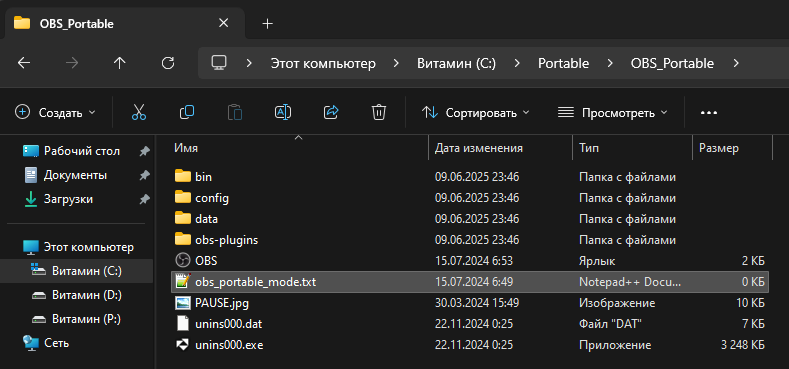789x369 pixels.
Task: Select the obs-plugins folder
Action: coord(226,240)
